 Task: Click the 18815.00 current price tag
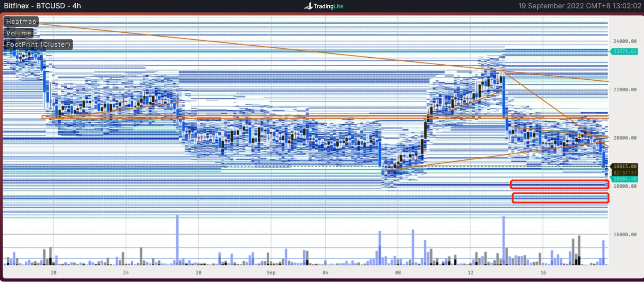coord(625,167)
